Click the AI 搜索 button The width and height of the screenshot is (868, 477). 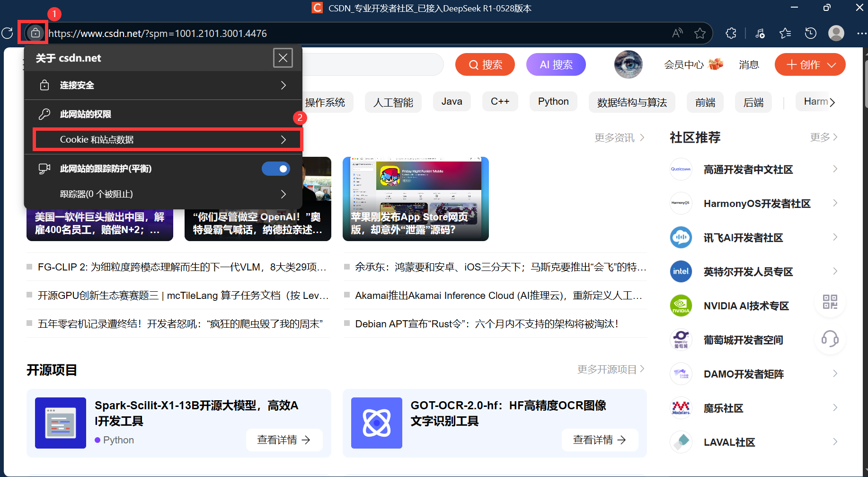click(x=556, y=64)
